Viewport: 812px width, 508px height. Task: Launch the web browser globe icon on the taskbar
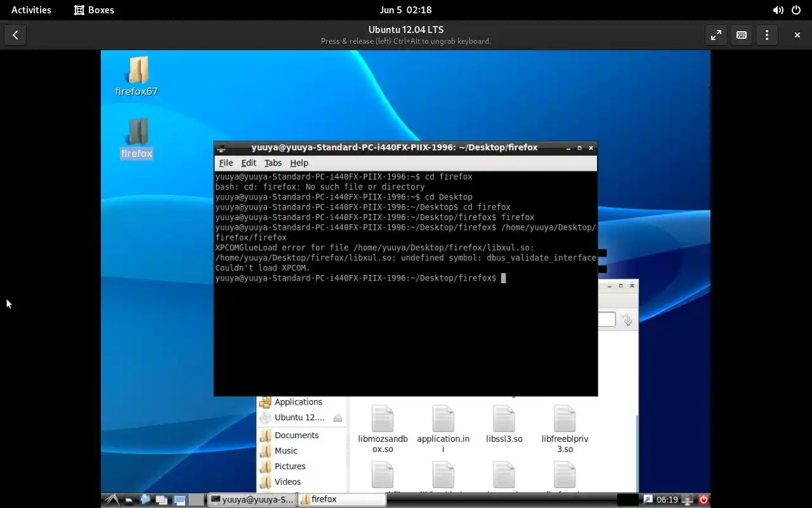[145, 499]
